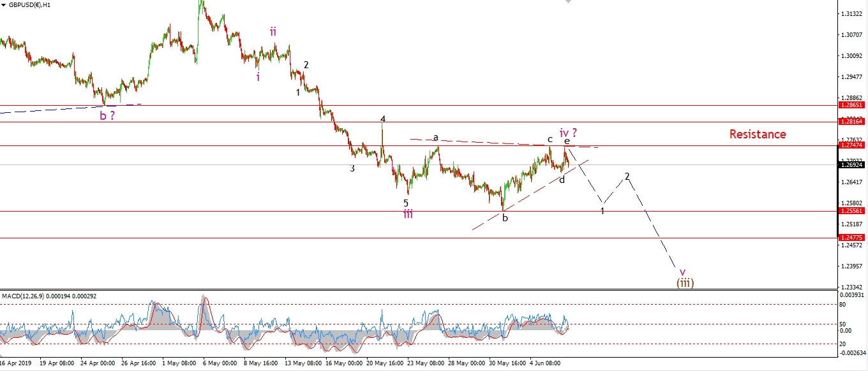
Task: Select the purple 'iv ?' wave label
Action: coord(568,133)
